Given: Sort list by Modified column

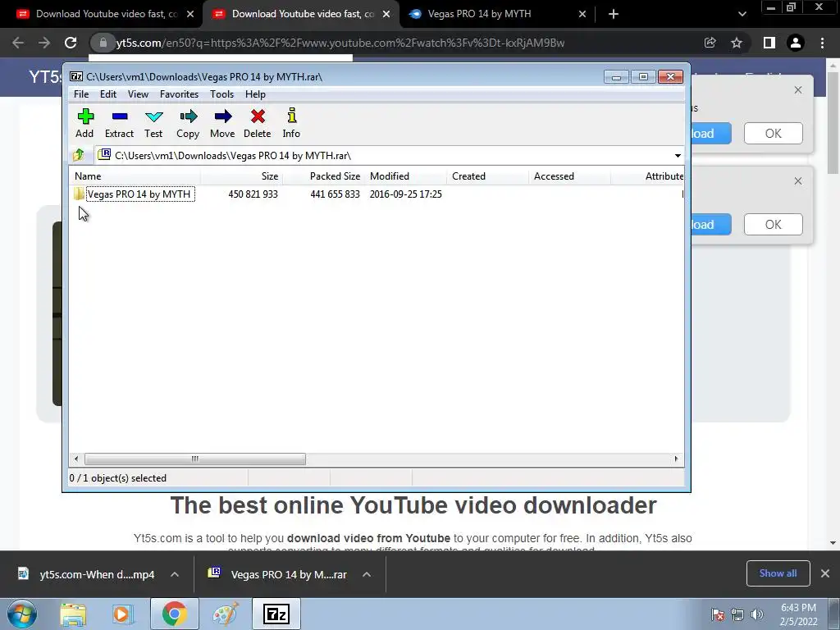Looking at the screenshot, I should 405,176.
